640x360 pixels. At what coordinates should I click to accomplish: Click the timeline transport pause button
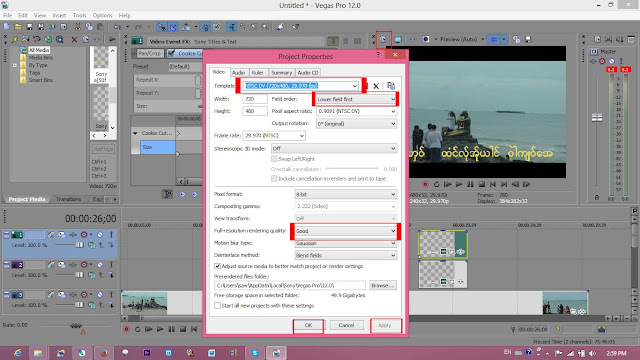point(171,329)
